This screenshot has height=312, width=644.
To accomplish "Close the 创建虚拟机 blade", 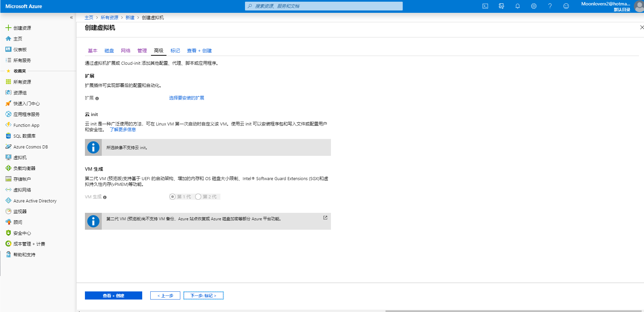I will click(642, 27).
